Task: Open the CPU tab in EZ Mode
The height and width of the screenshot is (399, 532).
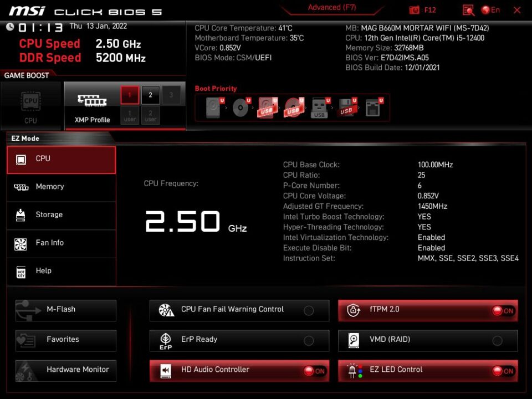Action: click(x=62, y=160)
